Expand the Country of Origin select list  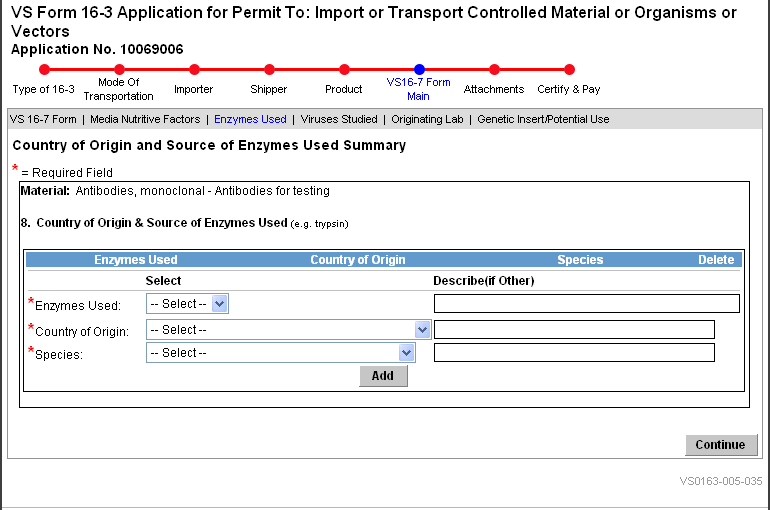pos(288,329)
